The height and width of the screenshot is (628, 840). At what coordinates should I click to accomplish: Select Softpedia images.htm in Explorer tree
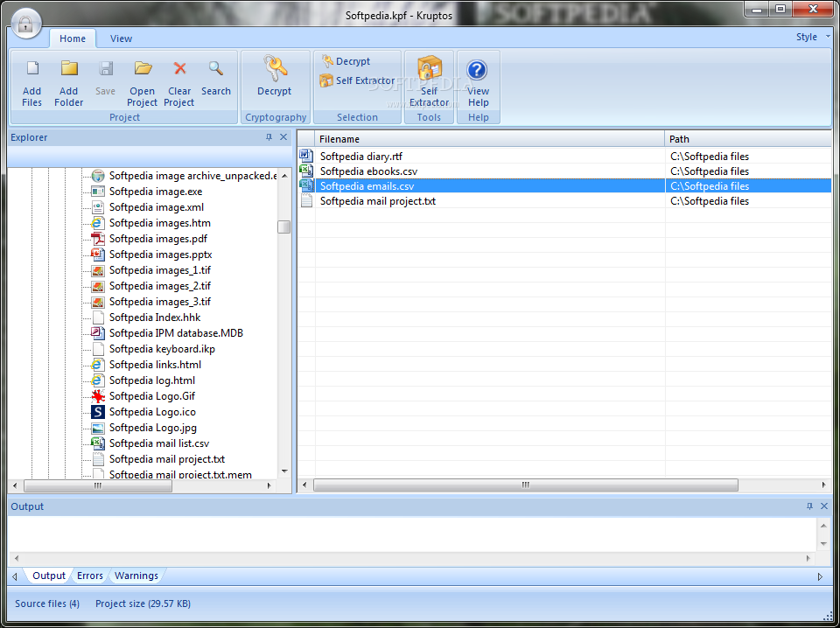(159, 223)
